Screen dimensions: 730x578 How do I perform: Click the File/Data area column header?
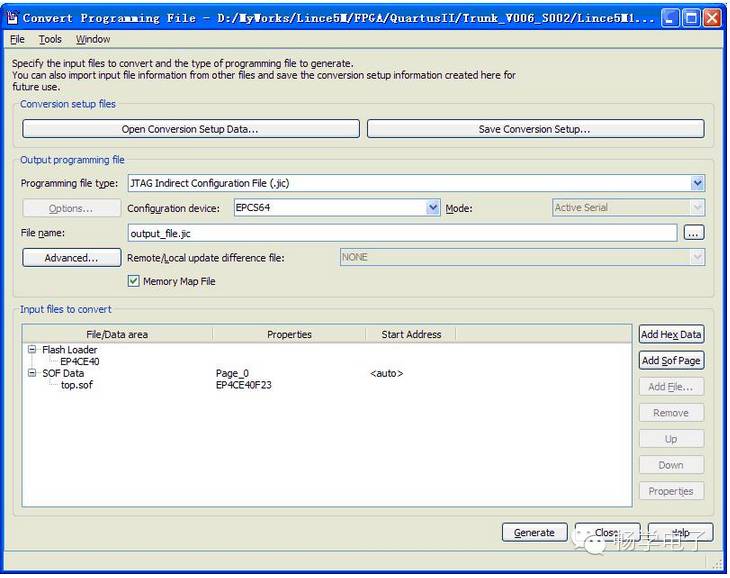[117, 334]
